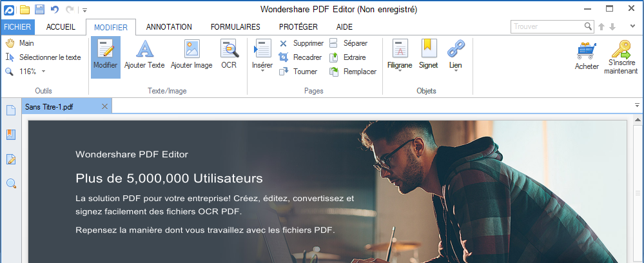Close the Sans Titre-1.pdf tab
The height and width of the screenshot is (263, 644).
click(x=104, y=107)
